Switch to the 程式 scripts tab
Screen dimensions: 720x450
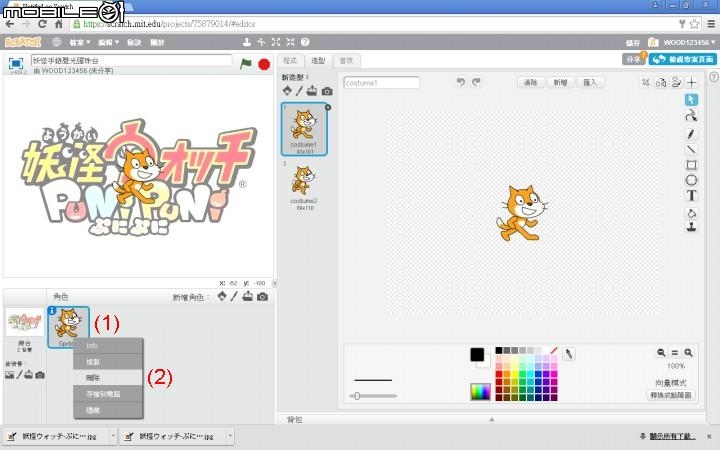(x=290, y=60)
